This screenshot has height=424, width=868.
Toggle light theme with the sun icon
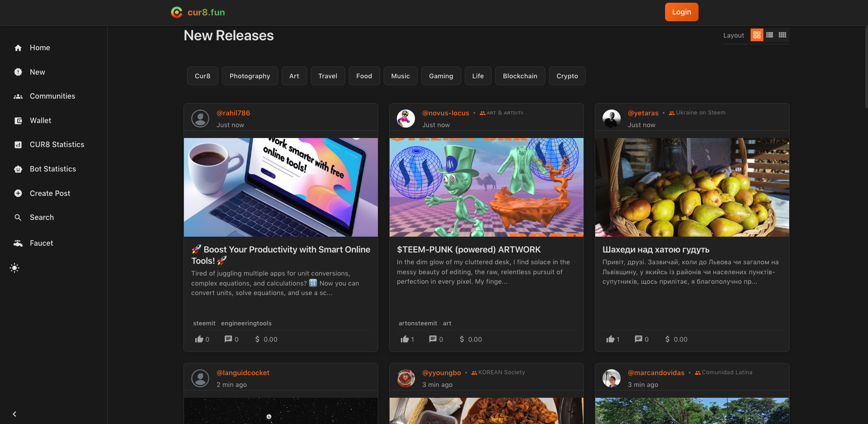[x=14, y=268]
